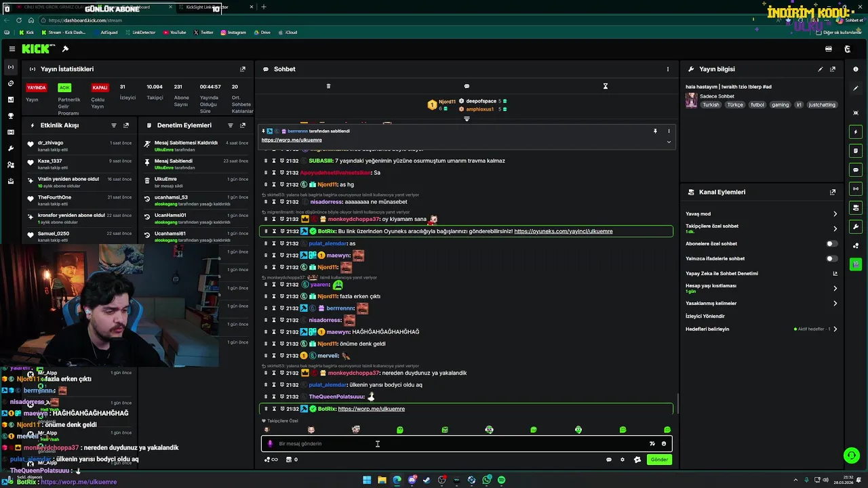Filter the Etkinlik Akışı feed
868x488 pixels.
pos(114,125)
